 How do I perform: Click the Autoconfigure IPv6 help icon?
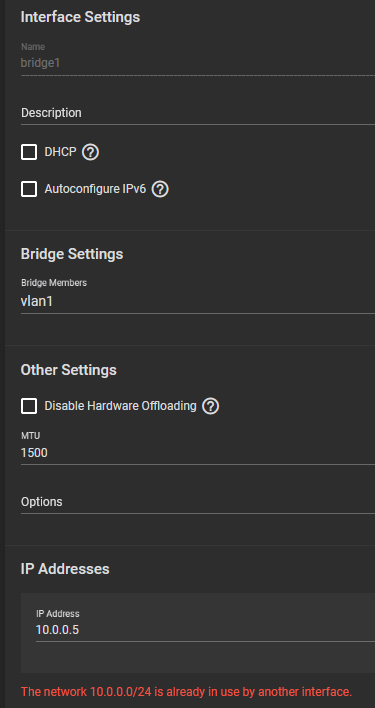(160, 189)
